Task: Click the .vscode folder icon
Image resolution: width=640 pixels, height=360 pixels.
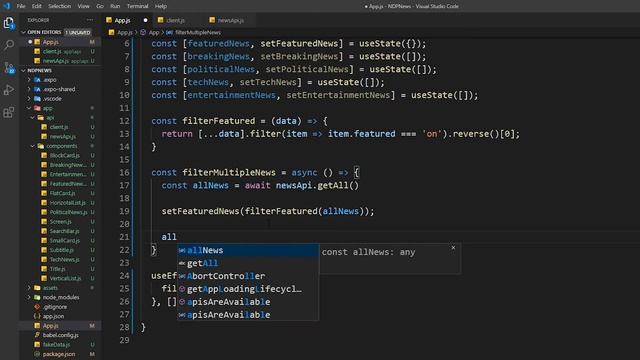Action: 38,98
